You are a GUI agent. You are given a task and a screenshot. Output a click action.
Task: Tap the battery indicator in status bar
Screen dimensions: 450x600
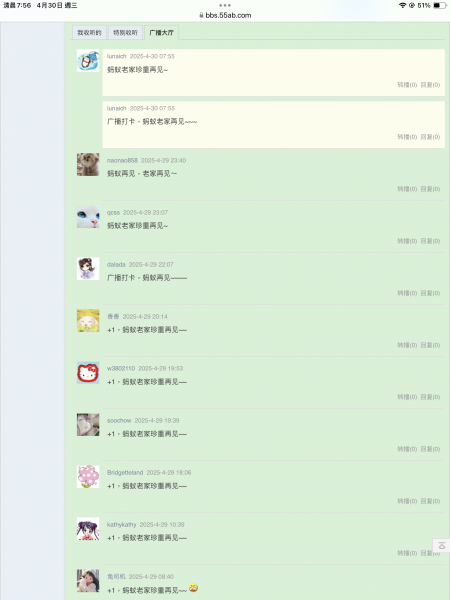pyautogui.click(x=439, y=5)
